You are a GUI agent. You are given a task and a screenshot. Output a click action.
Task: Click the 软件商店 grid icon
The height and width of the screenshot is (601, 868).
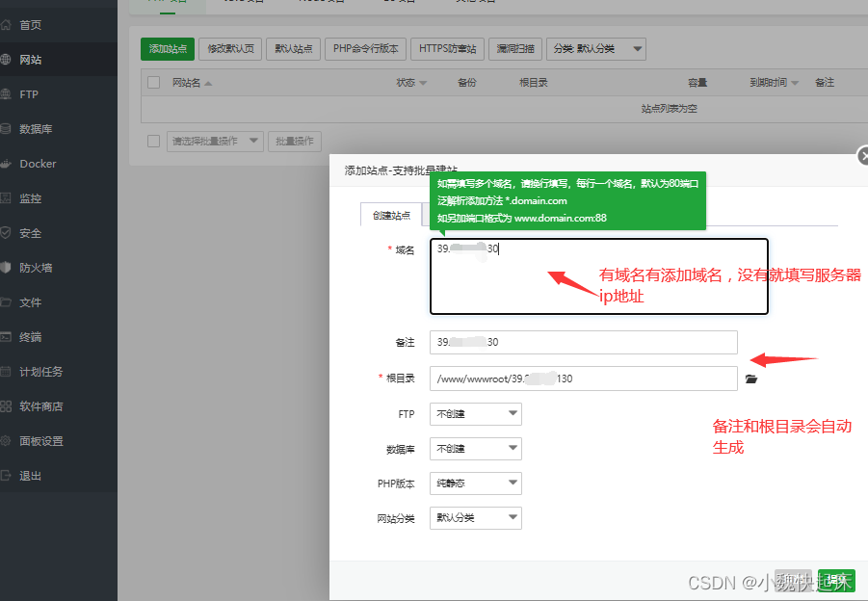click(x=6, y=406)
